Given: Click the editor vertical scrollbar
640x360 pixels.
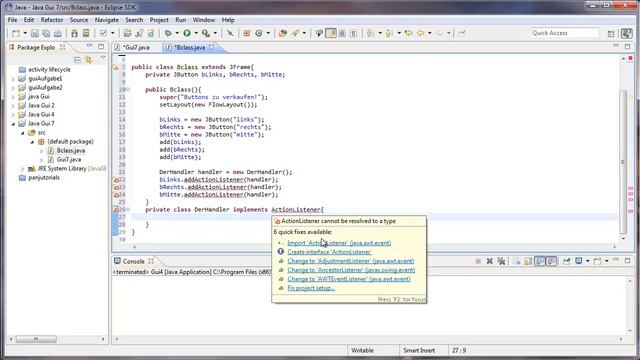Looking at the screenshot, I should click(623, 161).
